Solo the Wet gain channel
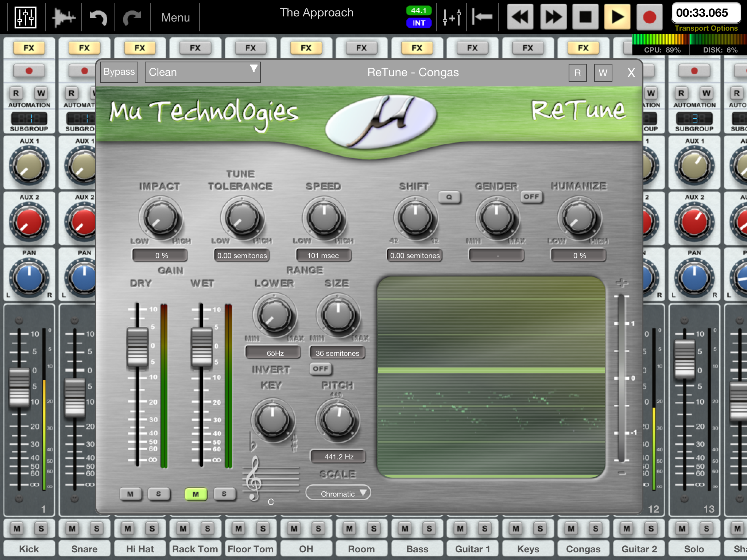 pos(224,494)
